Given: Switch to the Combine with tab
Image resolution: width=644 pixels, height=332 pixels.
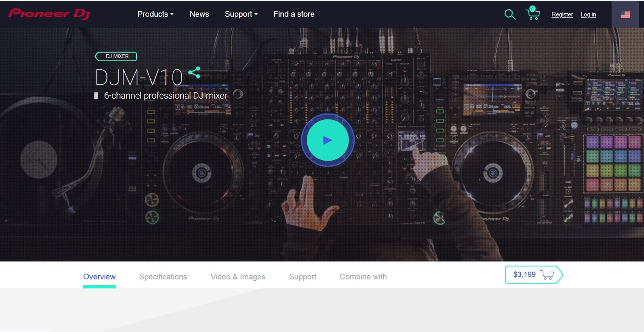Looking at the screenshot, I should tap(363, 276).
